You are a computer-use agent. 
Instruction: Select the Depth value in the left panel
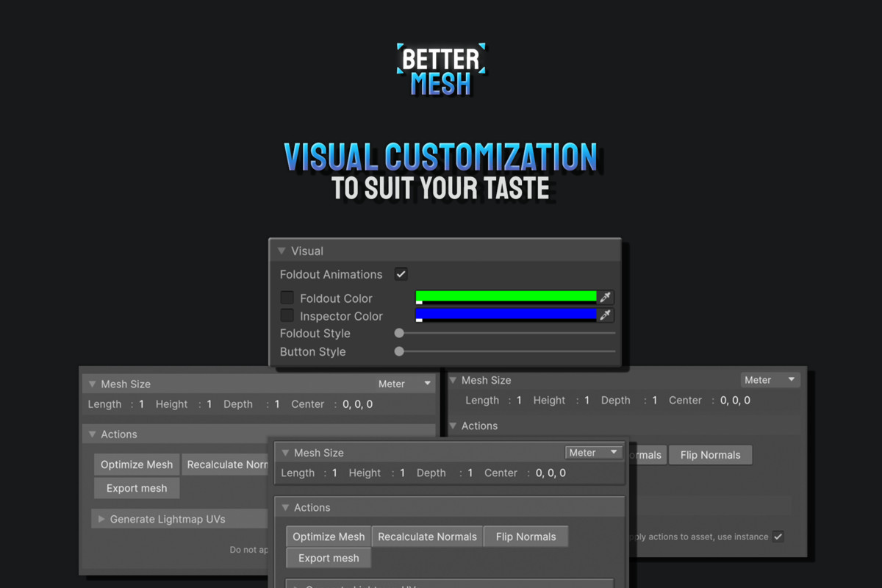pos(276,404)
